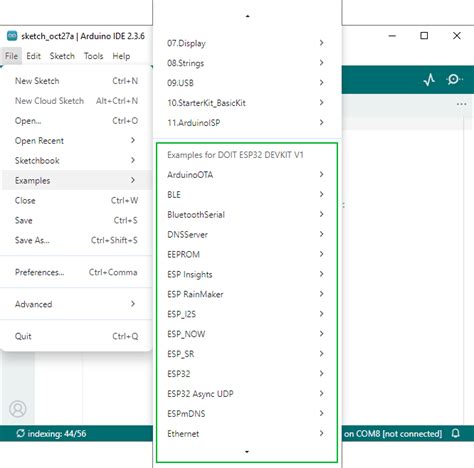Viewport: 474px width, 468px height.
Task: Open the three-dot tab options menu
Action: 462,104
